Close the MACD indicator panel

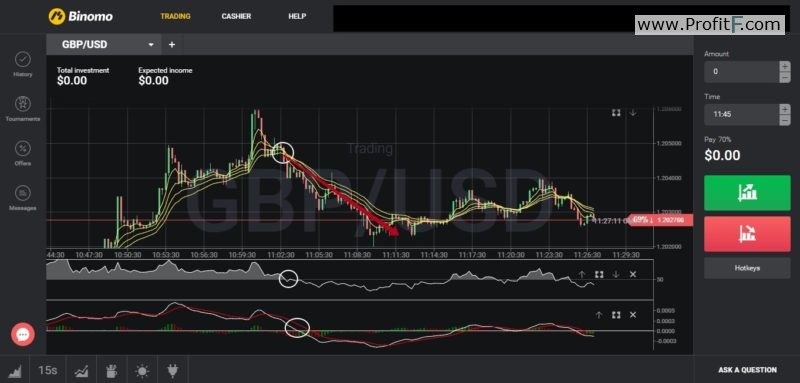(x=633, y=315)
